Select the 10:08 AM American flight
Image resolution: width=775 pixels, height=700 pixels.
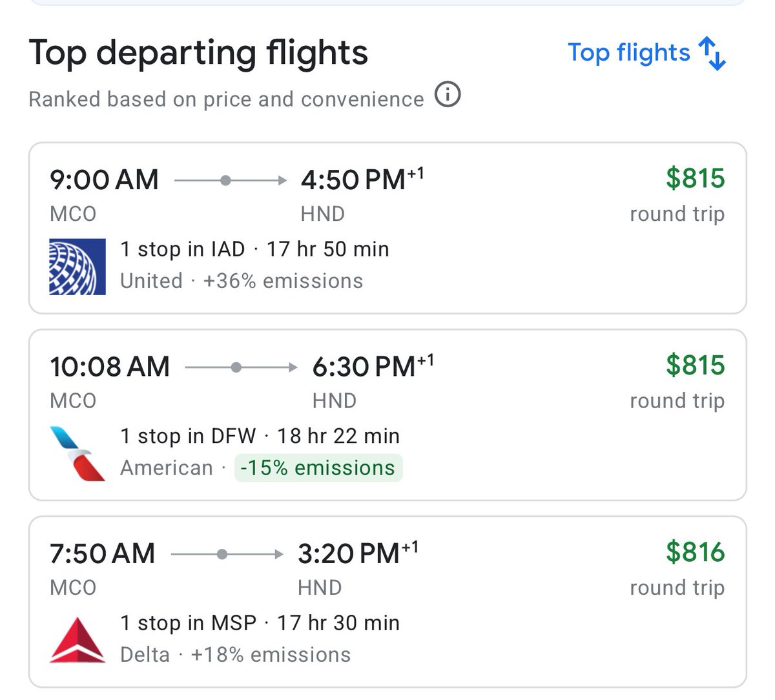tap(387, 382)
